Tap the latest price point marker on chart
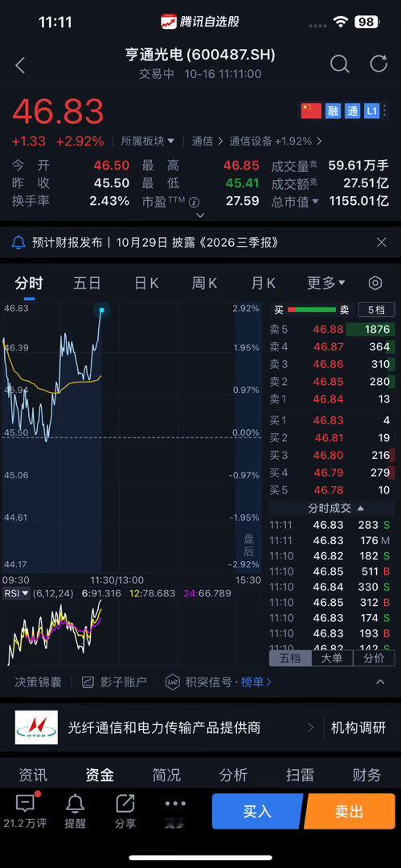Viewport: 401px width, 868px height. 102,310
